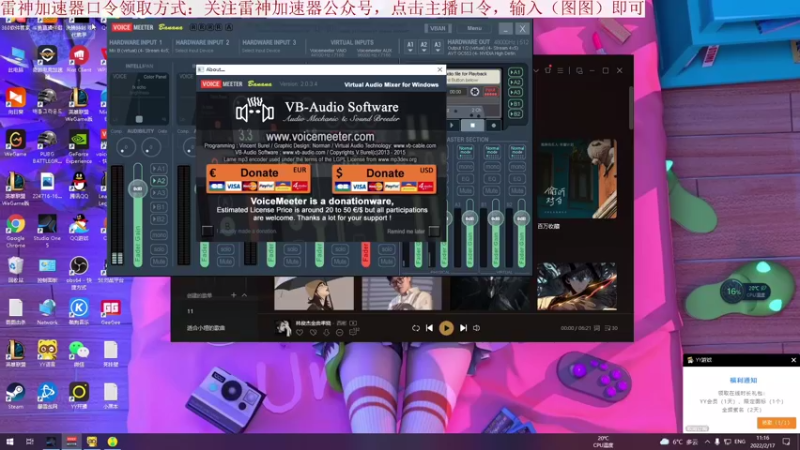
Task: Open the Voicemeeter Menu
Action: click(474, 28)
